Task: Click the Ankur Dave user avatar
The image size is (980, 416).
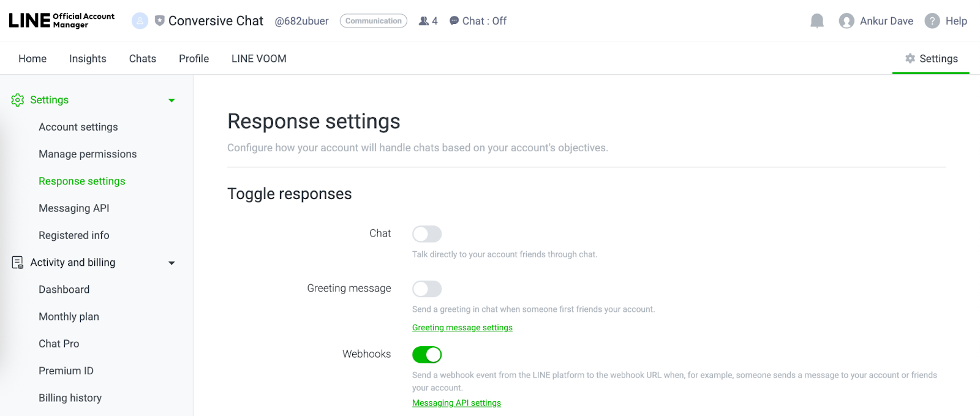Action: click(x=846, y=21)
